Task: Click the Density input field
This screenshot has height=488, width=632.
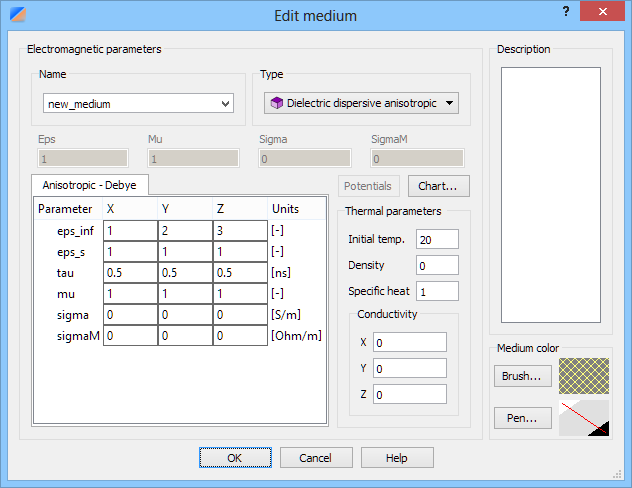Action: click(x=437, y=265)
